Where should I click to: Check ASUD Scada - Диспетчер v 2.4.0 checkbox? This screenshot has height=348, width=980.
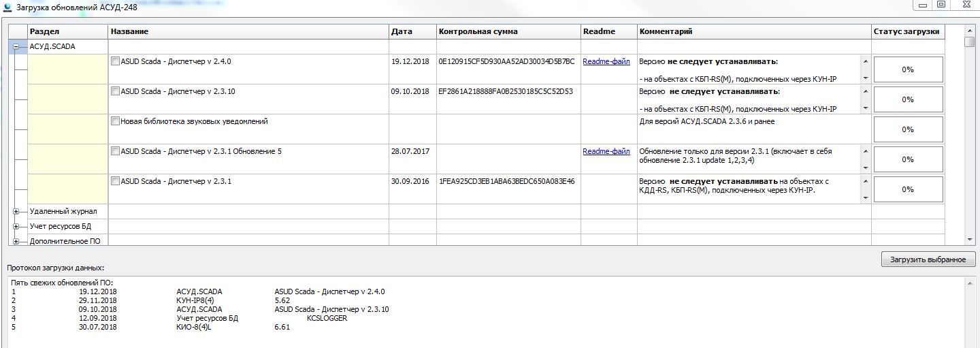click(115, 62)
